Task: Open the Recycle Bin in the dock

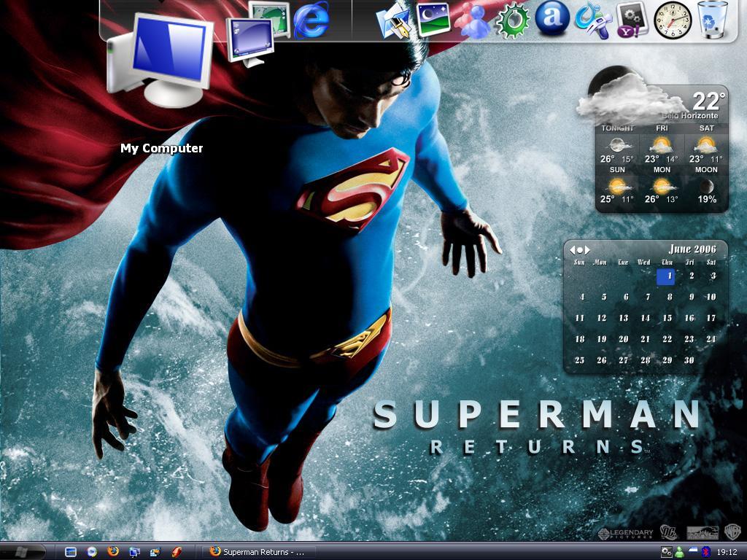Action: (x=713, y=20)
